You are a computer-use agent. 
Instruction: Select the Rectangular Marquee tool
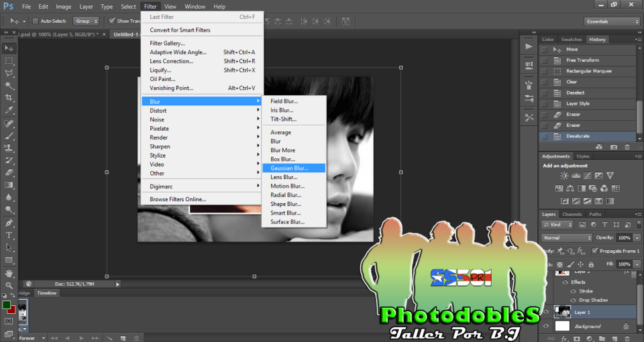[9, 61]
